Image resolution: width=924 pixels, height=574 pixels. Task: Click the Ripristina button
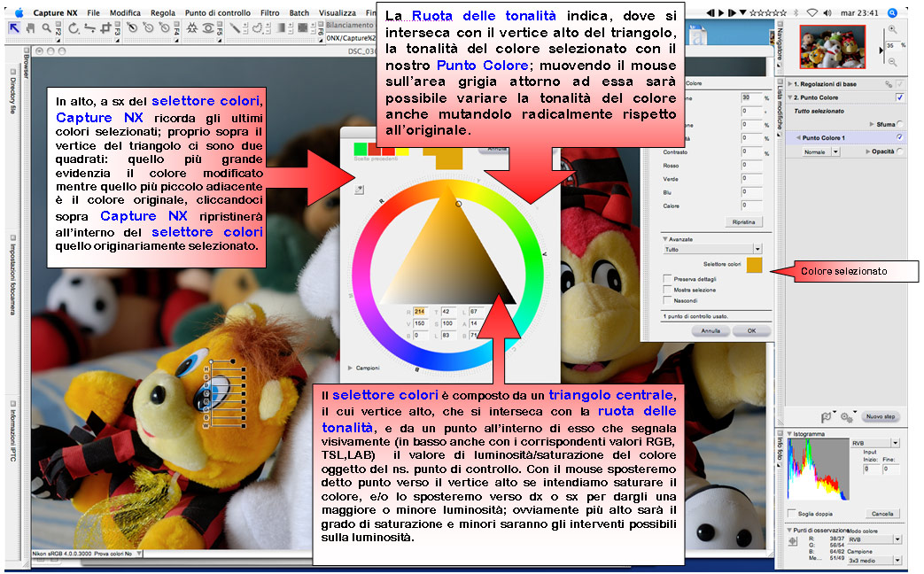pyautogui.click(x=743, y=222)
